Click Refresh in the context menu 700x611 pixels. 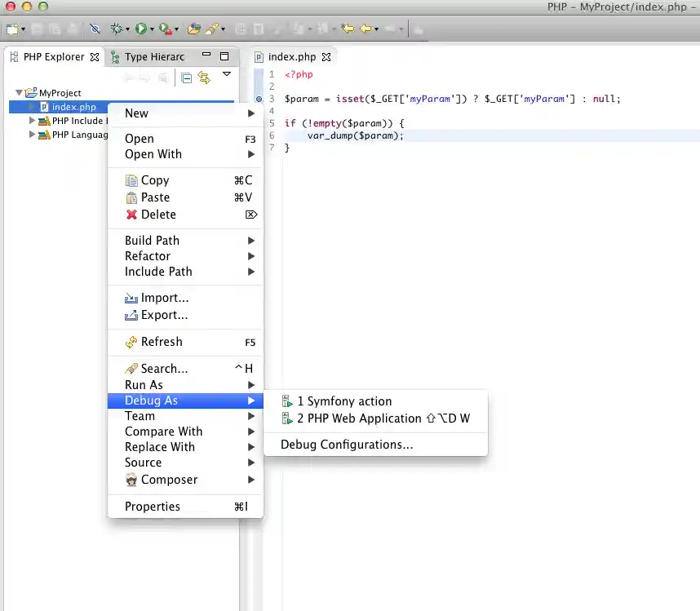[x=162, y=342]
